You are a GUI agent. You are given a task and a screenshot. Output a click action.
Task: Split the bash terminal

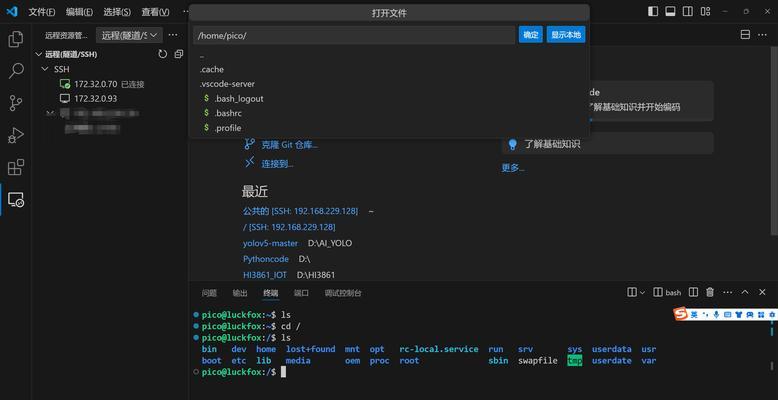click(694, 292)
